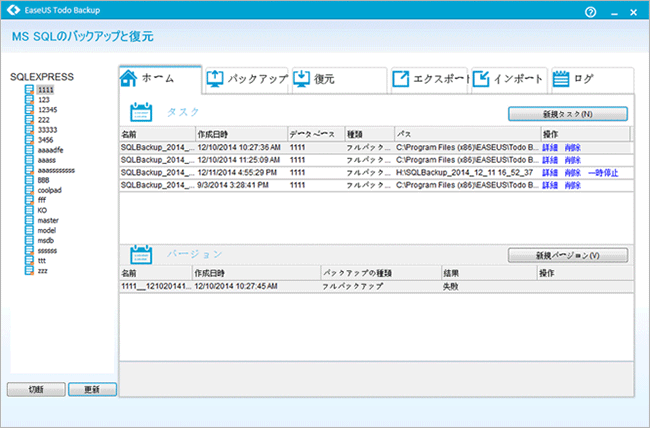650x428 pixels.
Task: Select the aaasssssssss database
Action: click(56, 170)
